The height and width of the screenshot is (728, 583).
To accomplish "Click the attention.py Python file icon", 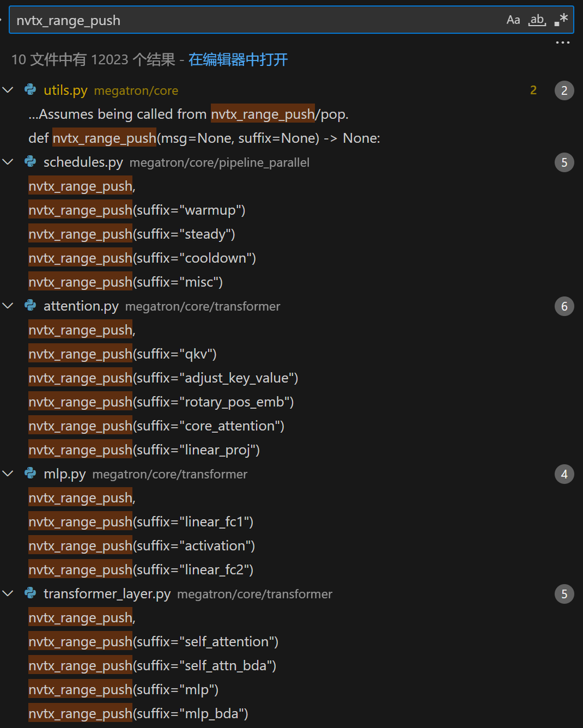I will click(31, 306).
